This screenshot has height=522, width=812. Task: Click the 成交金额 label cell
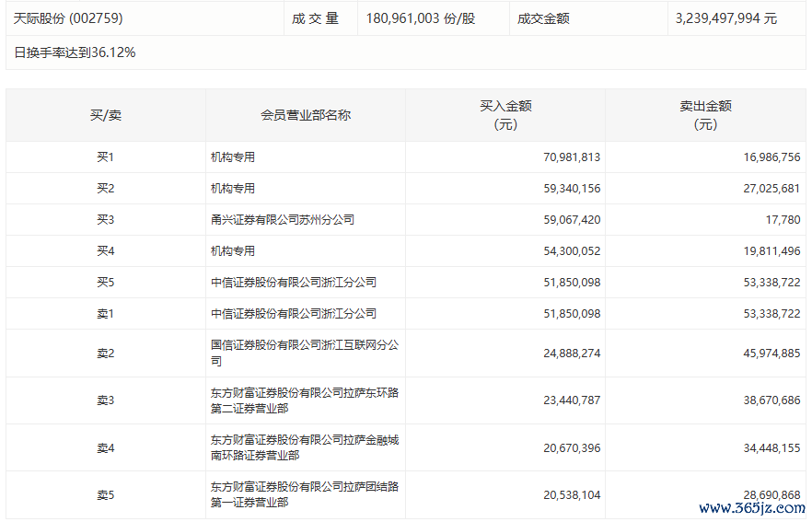(543, 18)
